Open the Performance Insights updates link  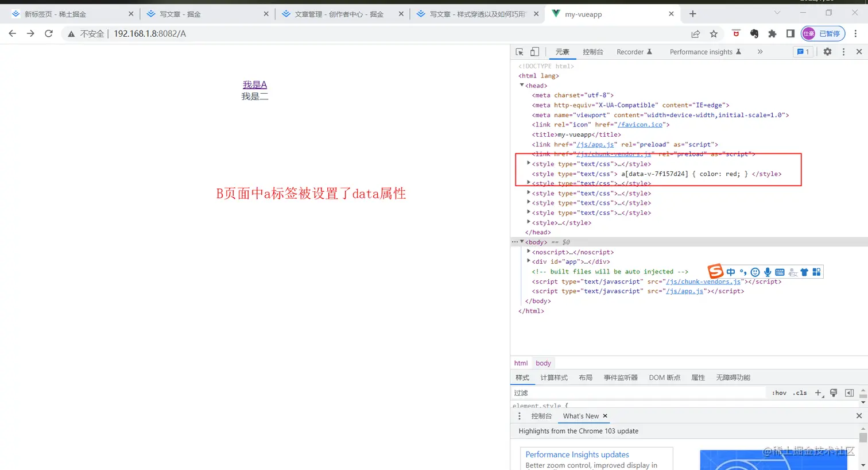point(577,454)
